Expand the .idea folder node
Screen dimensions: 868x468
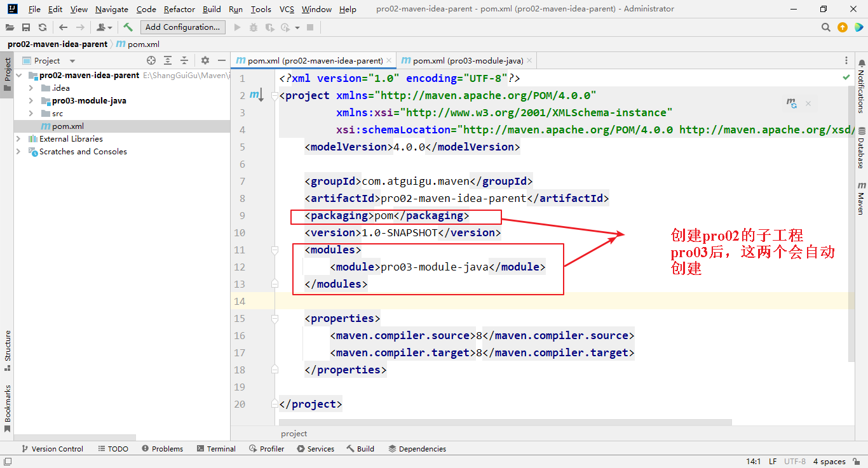click(31, 88)
